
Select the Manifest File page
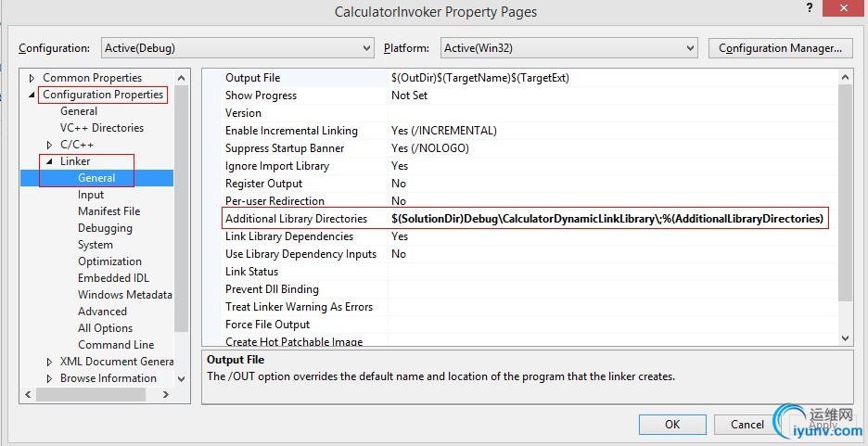click(x=109, y=211)
